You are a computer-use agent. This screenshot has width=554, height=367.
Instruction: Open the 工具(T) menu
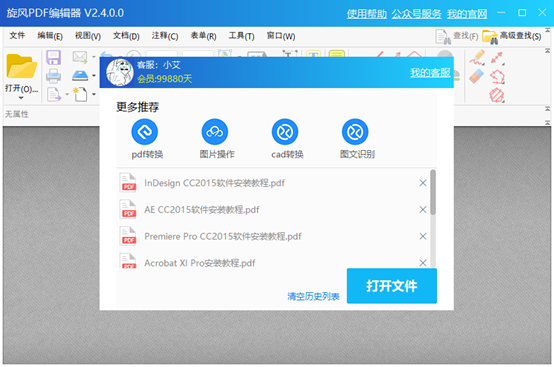(241, 36)
